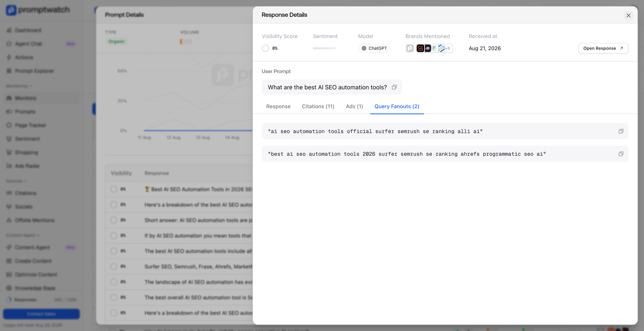Click the ChatGPT logo in the Model chip
The height and width of the screenshot is (331, 644).
364,48
